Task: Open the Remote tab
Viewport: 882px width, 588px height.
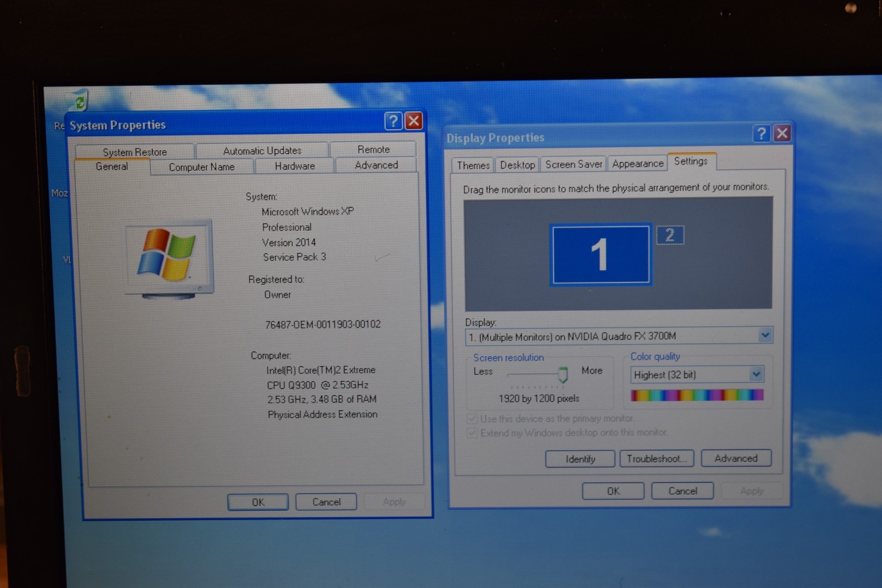Action: pos(373,149)
